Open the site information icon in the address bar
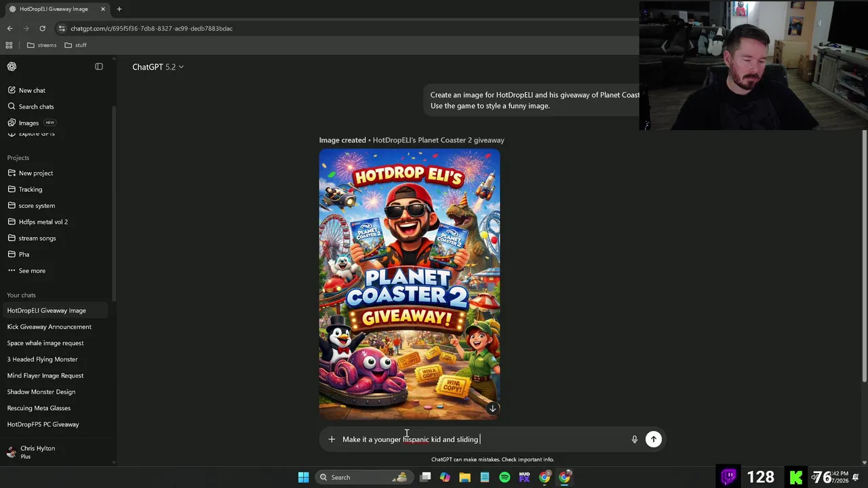 (x=62, y=28)
